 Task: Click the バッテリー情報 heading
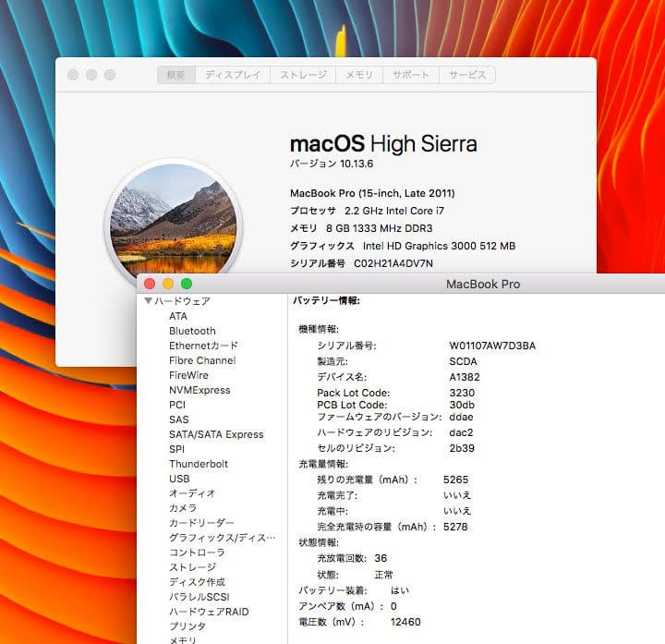[x=326, y=301]
